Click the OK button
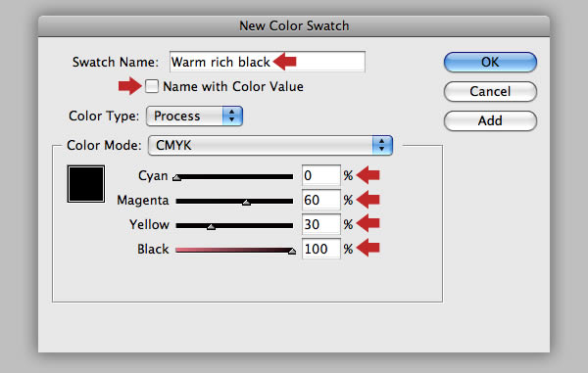This screenshot has height=373, width=588. click(x=490, y=63)
